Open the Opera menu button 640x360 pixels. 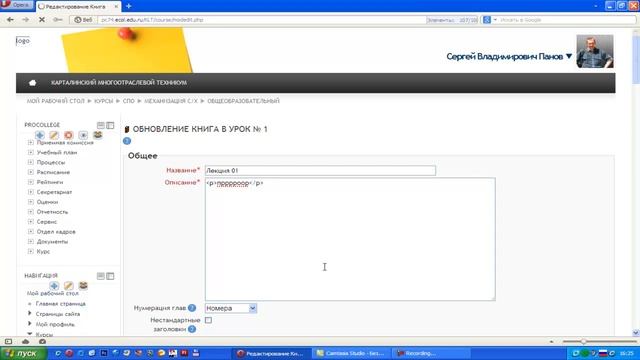[x=16, y=5]
